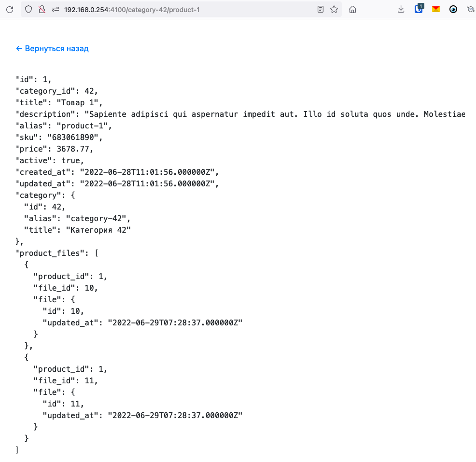Click the "created_at" timestamp line
Screen dimensions: 476x462
point(117,172)
